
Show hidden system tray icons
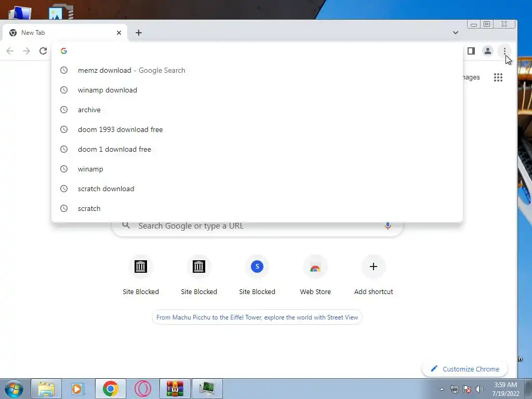pos(442,389)
